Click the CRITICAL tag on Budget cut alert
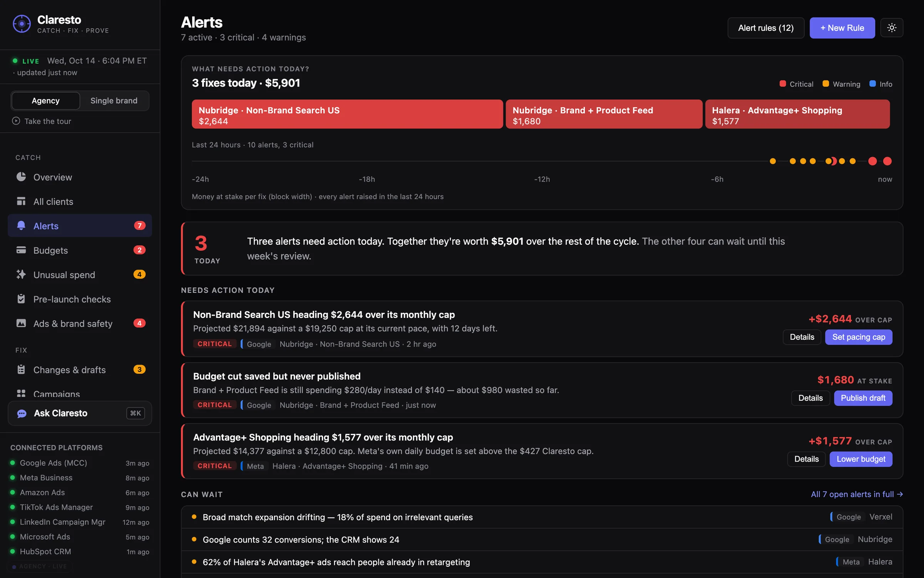 tap(214, 405)
